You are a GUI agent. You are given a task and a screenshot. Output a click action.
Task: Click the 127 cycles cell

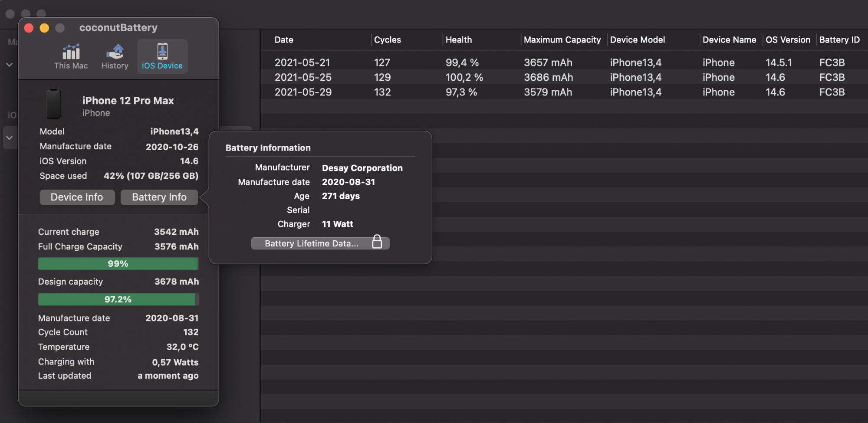pos(382,62)
